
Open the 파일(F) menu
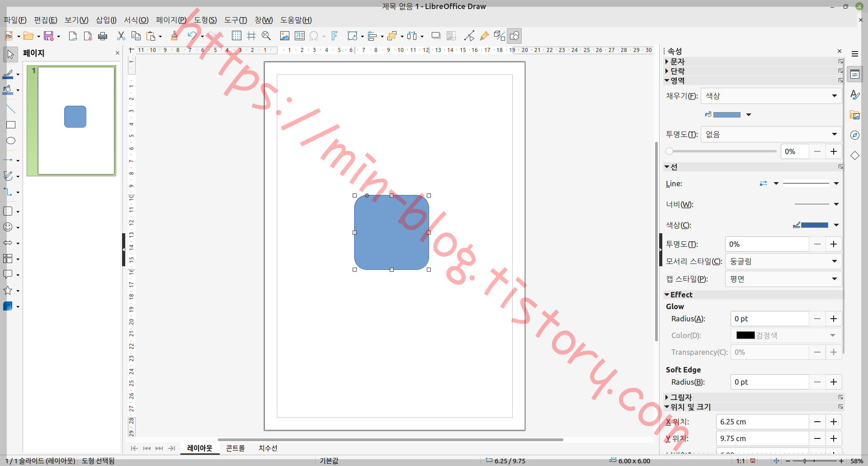tap(15, 20)
